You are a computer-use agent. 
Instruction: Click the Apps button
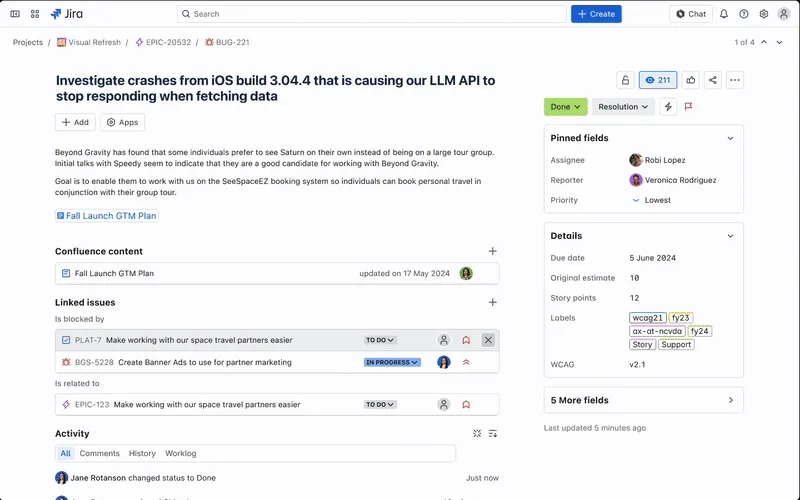point(122,122)
